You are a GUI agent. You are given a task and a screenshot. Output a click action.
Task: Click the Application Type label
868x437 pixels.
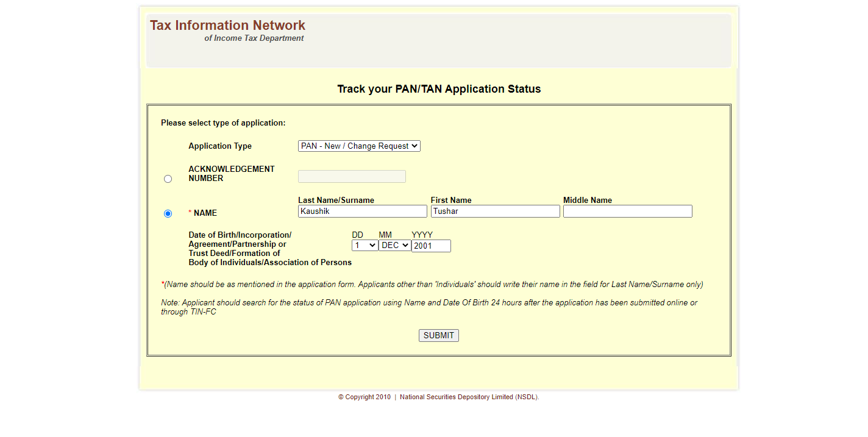click(220, 146)
